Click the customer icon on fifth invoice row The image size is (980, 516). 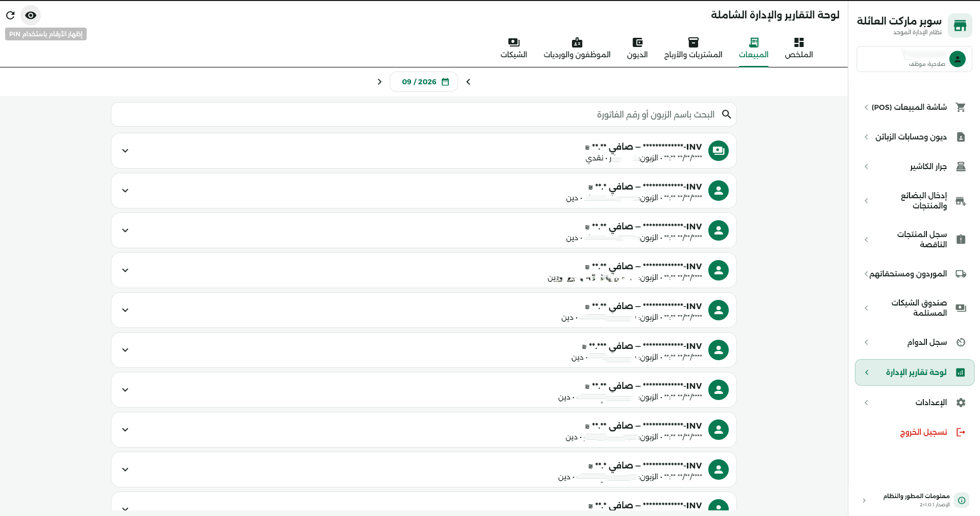[x=719, y=310]
